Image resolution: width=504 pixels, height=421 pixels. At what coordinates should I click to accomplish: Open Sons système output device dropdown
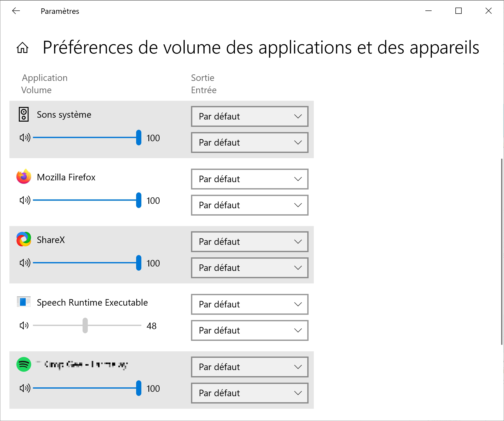tap(250, 116)
